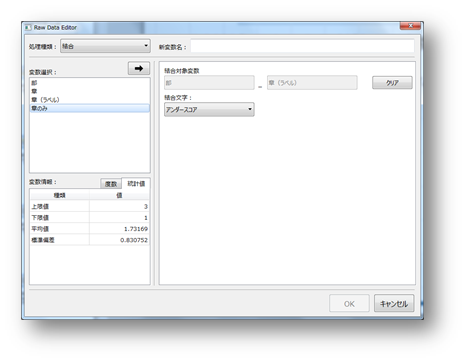Click the first 結合対象変数 field showing 部
This screenshot has height=362, width=466.
tap(209, 83)
